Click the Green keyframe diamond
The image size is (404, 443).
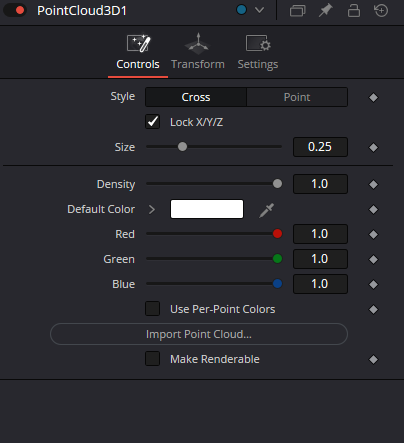click(x=373, y=259)
